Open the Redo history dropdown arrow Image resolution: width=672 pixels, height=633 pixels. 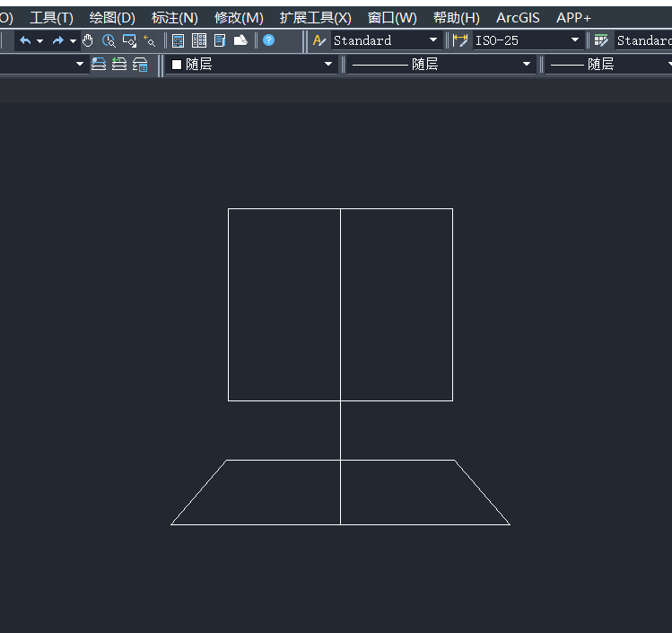(73, 41)
